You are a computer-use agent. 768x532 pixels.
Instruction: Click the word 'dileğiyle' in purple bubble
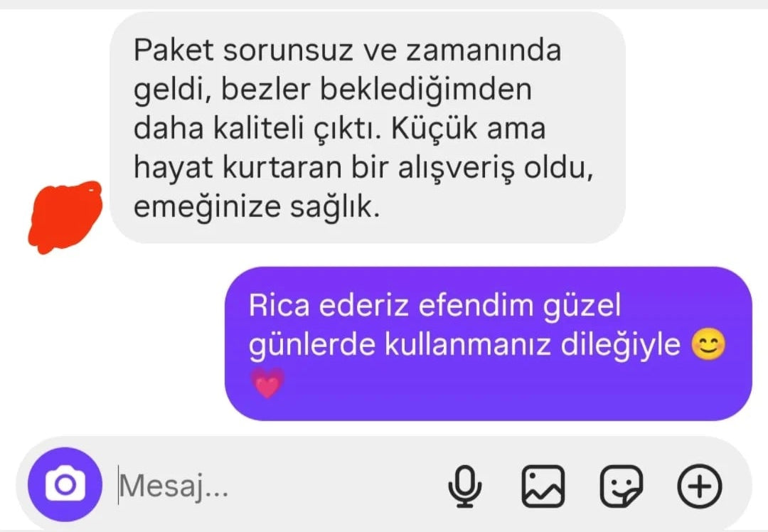coord(620,345)
